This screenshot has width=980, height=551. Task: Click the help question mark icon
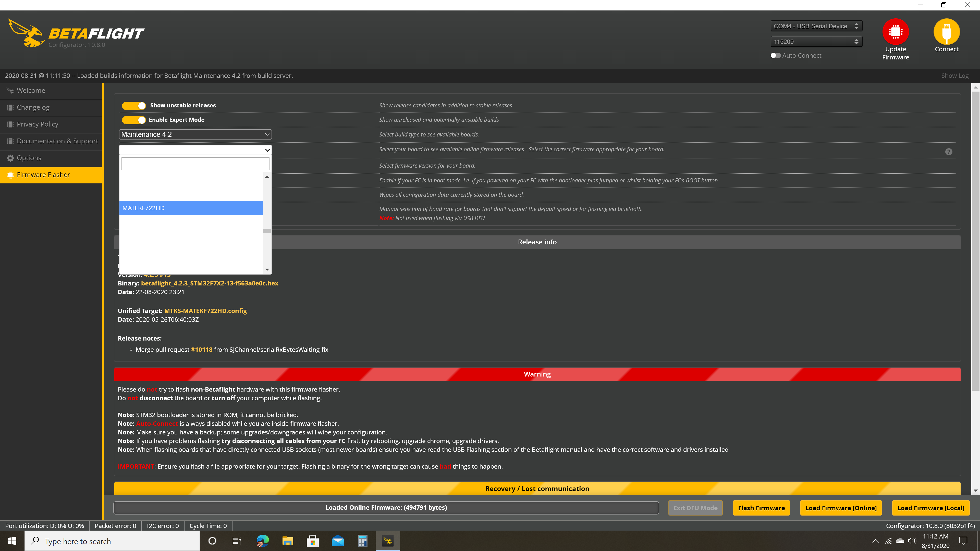948,151
